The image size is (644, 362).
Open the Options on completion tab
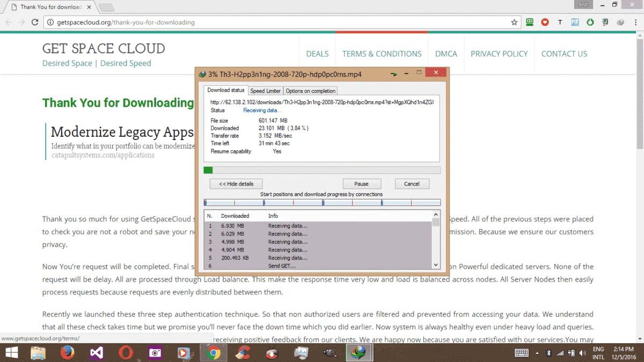tap(311, 91)
